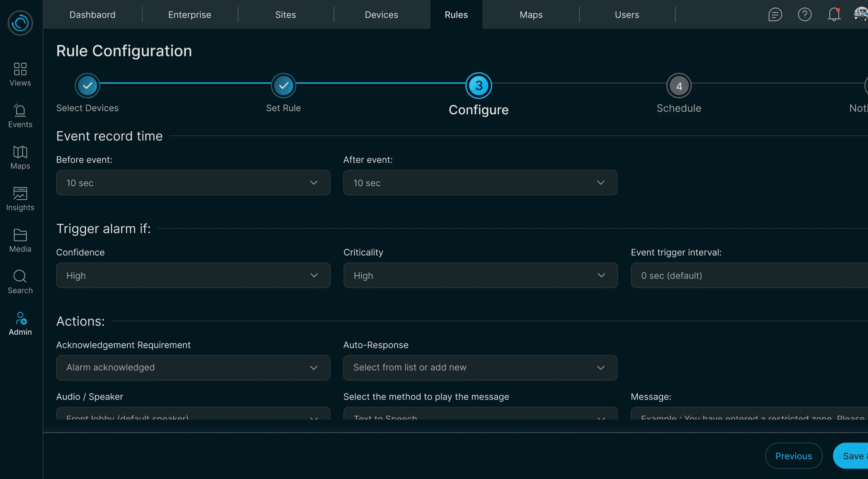This screenshot has height=479, width=868.
Task: Switch to the Devices tab
Action: (381, 14)
